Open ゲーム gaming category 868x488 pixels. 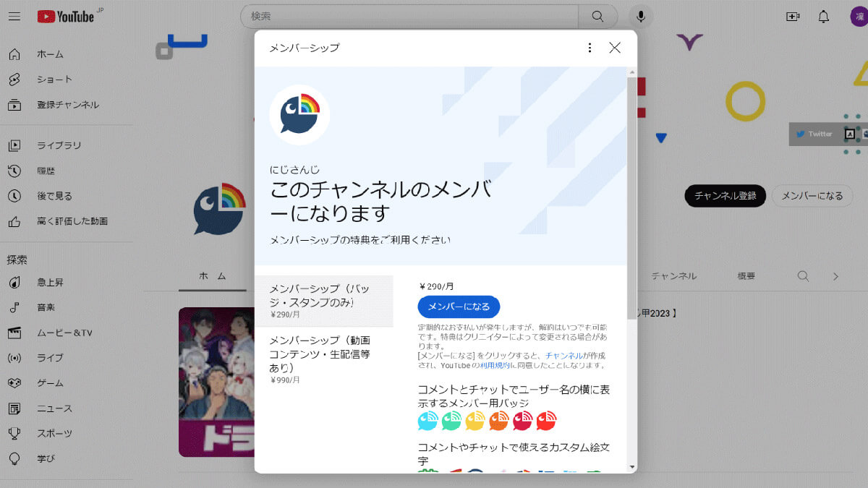pyautogui.click(x=50, y=383)
